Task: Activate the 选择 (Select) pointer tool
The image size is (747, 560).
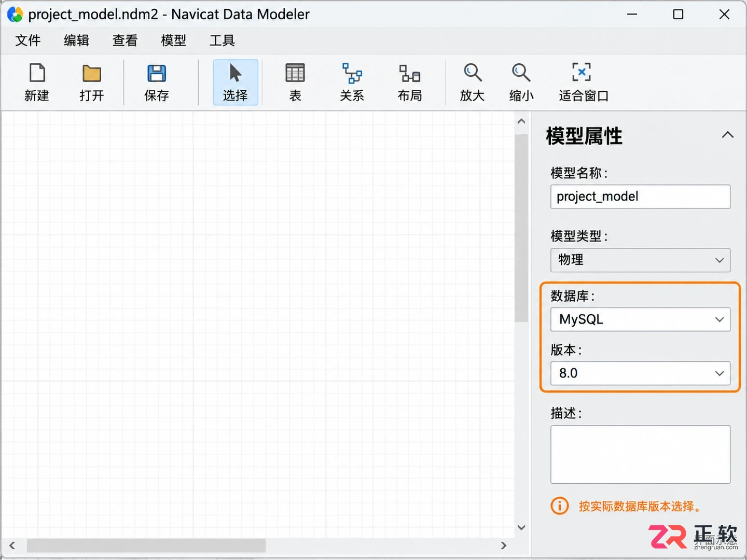Action: coord(236,82)
